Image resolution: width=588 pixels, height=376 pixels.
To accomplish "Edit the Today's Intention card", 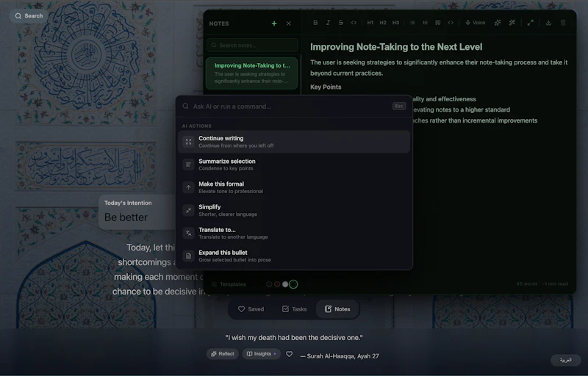I will click(x=137, y=212).
